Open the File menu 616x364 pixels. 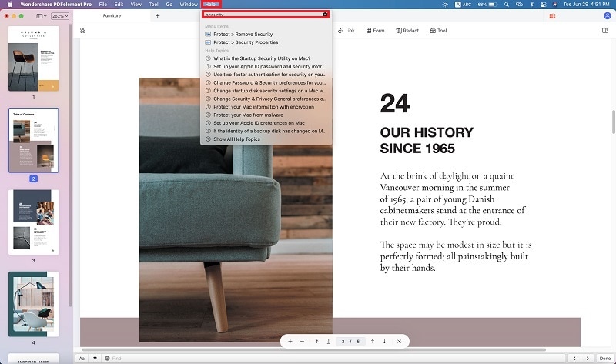(x=103, y=5)
